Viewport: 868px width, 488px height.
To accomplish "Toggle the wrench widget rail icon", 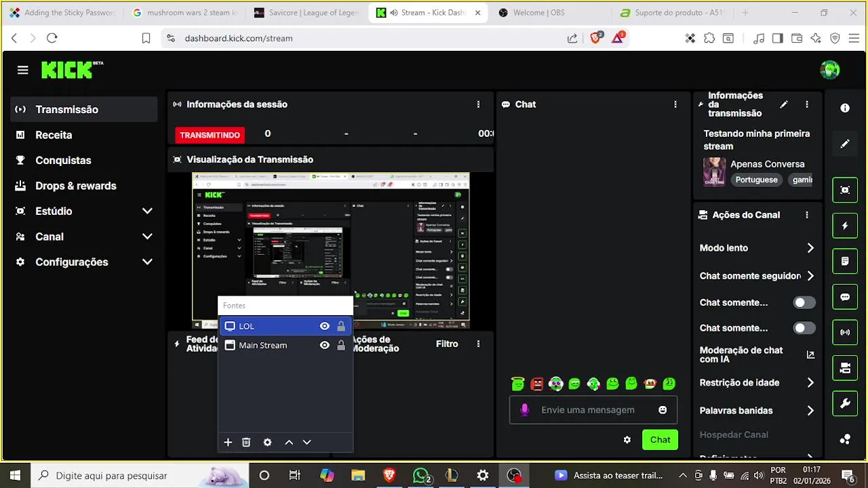I will (845, 403).
